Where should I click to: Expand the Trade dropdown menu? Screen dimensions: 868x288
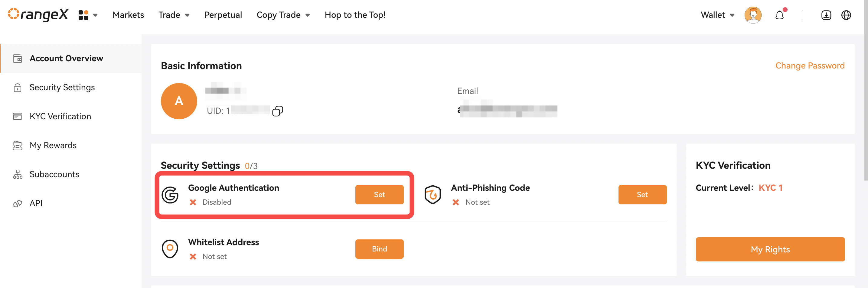174,15
